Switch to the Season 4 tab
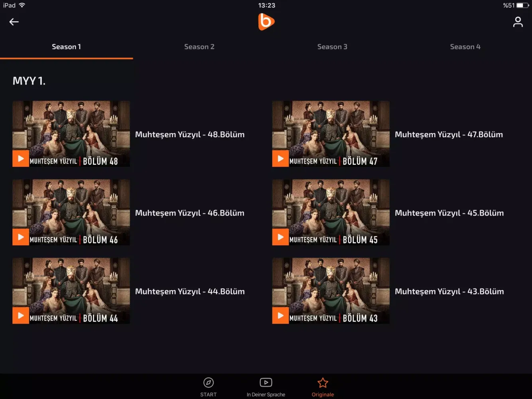The height and width of the screenshot is (399, 532). (465, 47)
